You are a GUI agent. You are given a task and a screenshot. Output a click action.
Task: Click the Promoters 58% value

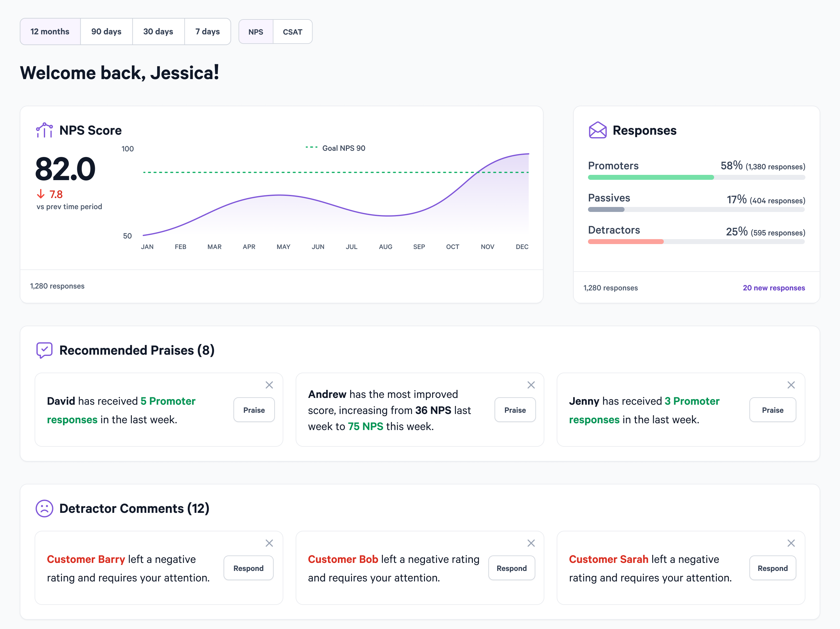click(731, 166)
